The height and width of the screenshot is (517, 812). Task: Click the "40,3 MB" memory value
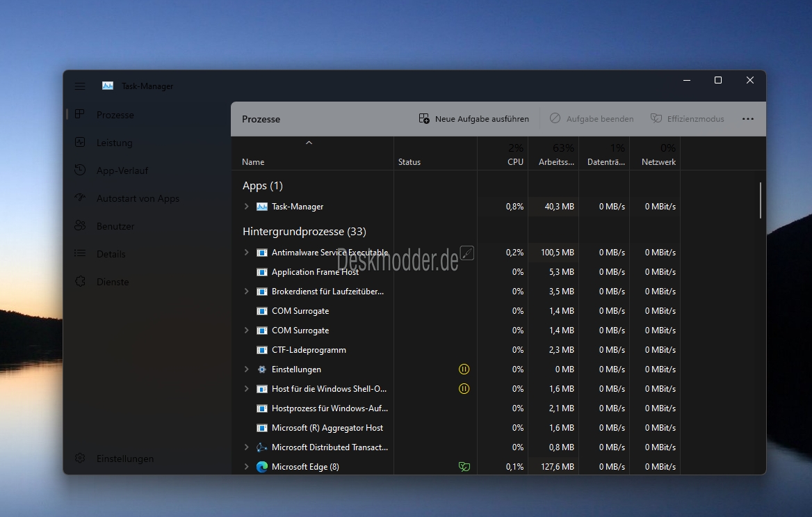559,207
